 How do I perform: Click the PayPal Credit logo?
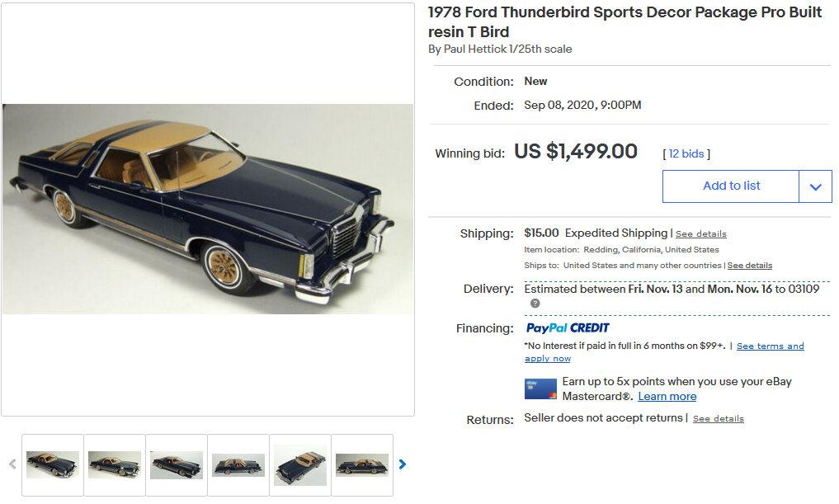point(567,328)
